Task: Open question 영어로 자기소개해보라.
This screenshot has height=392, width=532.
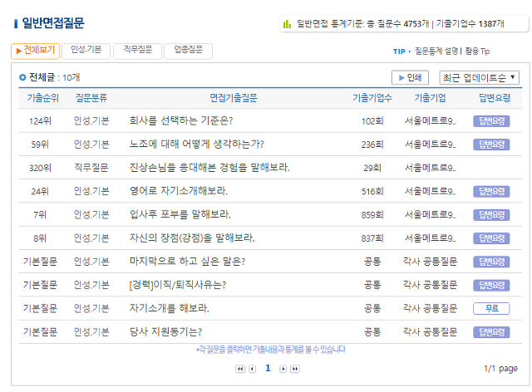Action: pos(179,191)
